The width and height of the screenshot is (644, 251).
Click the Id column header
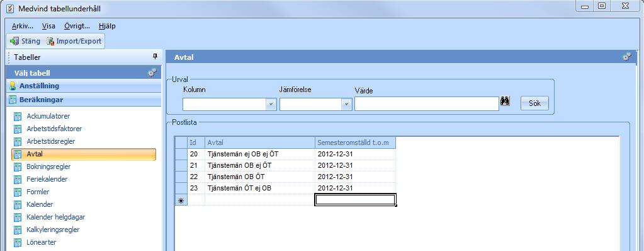pos(196,143)
